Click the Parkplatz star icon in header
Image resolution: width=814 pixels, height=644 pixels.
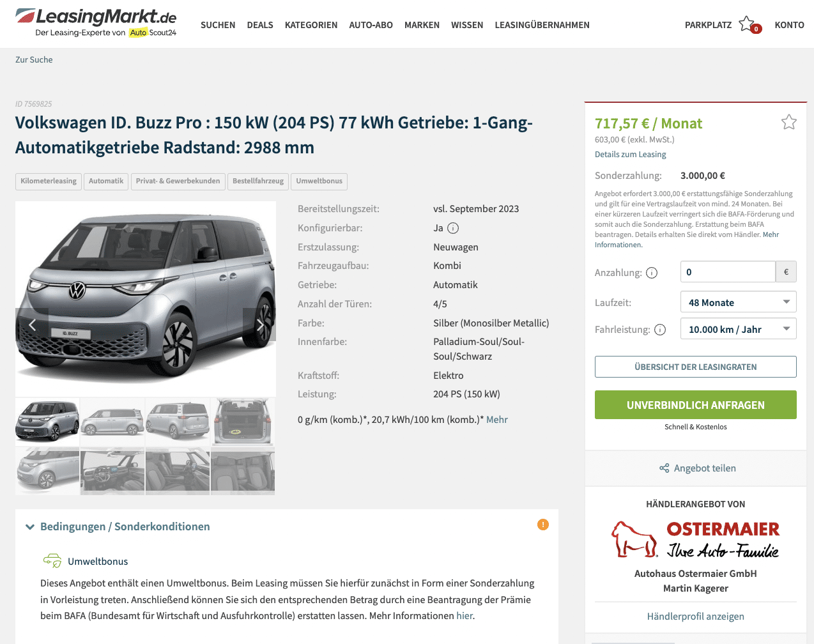click(747, 24)
